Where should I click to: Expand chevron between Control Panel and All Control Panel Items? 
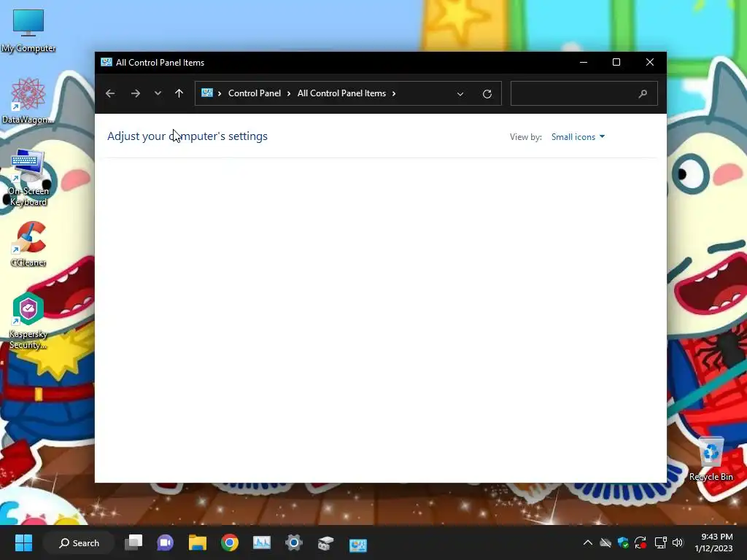[x=289, y=93]
